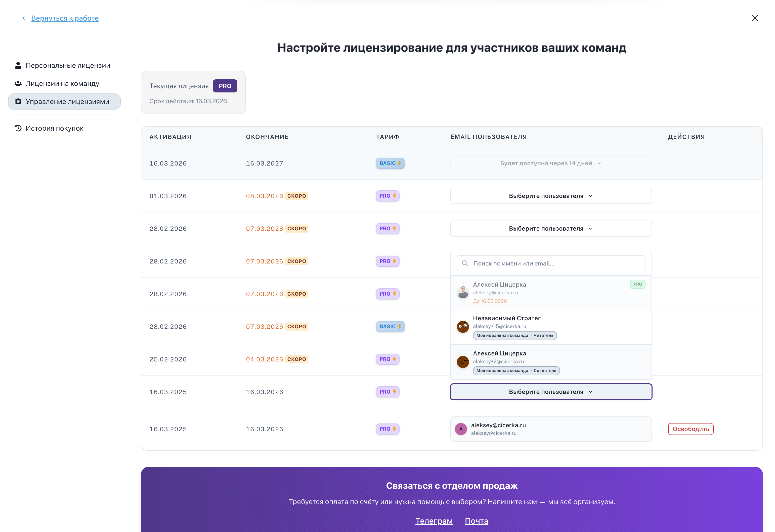Viewport: 775px width, 532px height.
Task: Toggle the highlighted Выберите пользователя dropdown
Action: [551, 392]
